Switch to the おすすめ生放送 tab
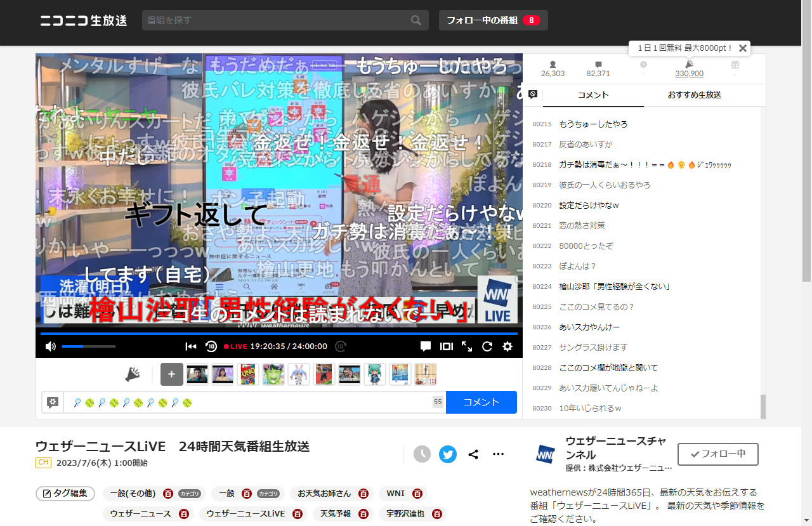Image resolution: width=812 pixels, height=526 pixels. pyautogui.click(x=695, y=95)
